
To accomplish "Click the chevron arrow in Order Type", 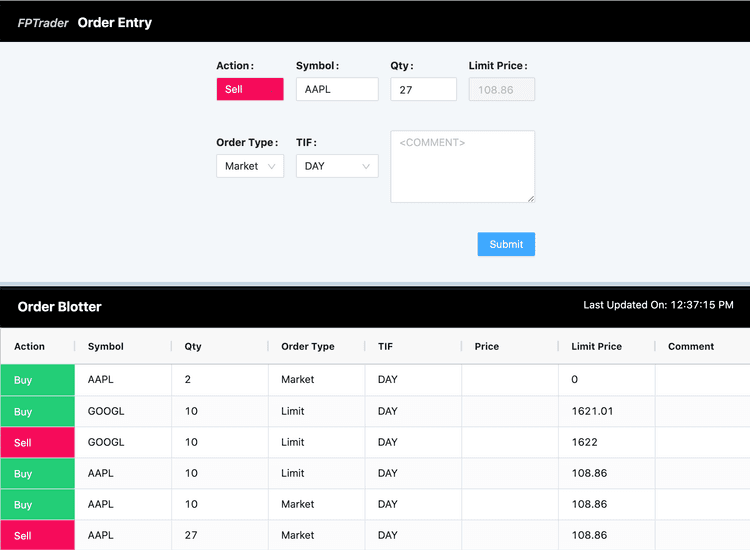I will pos(271,166).
